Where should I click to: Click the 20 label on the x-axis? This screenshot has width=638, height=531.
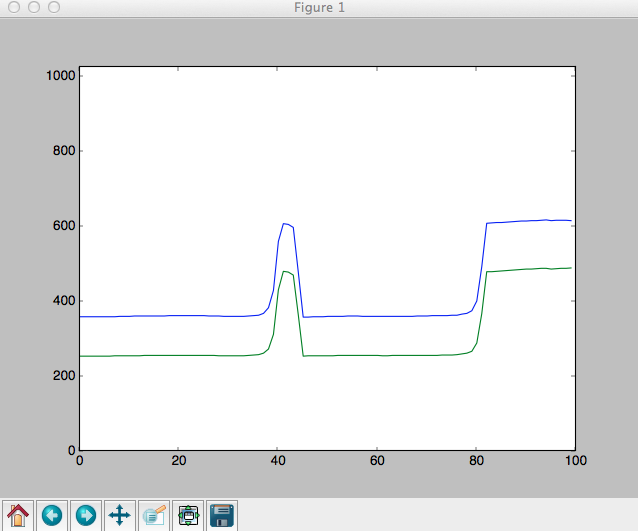tap(178, 461)
